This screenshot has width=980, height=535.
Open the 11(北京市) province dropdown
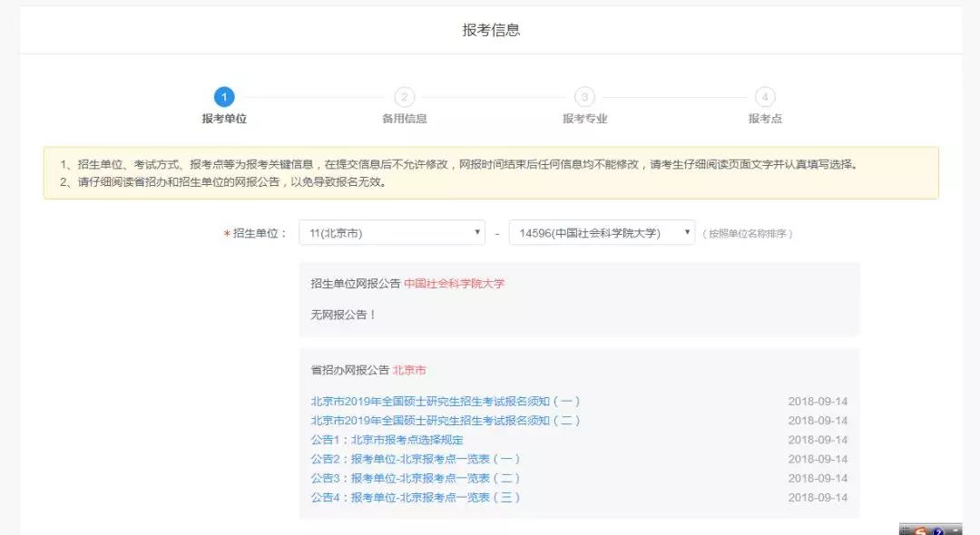(392, 233)
